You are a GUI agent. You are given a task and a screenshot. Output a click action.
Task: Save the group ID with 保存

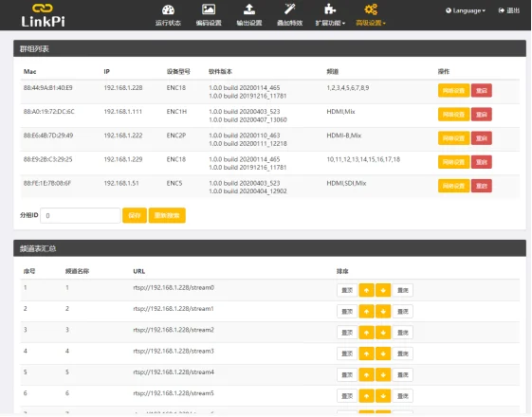[x=135, y=216]
